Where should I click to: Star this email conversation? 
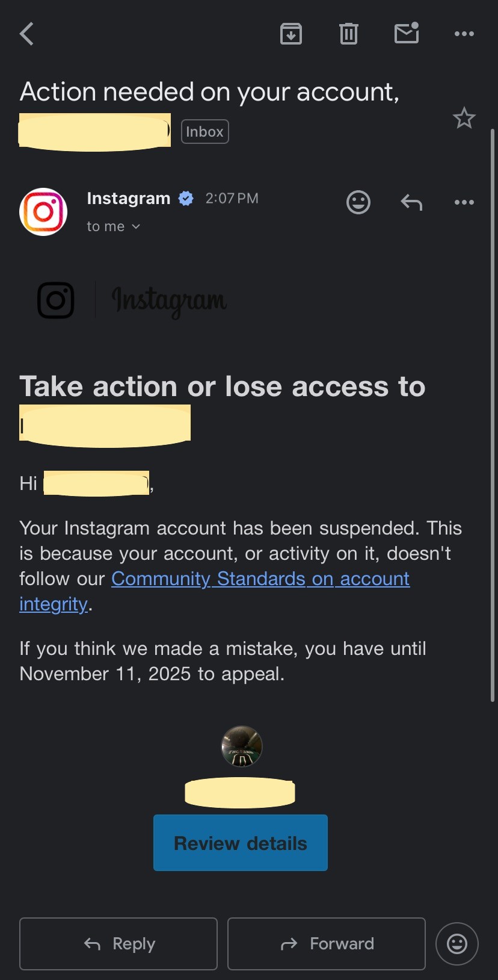pos(464,118)
